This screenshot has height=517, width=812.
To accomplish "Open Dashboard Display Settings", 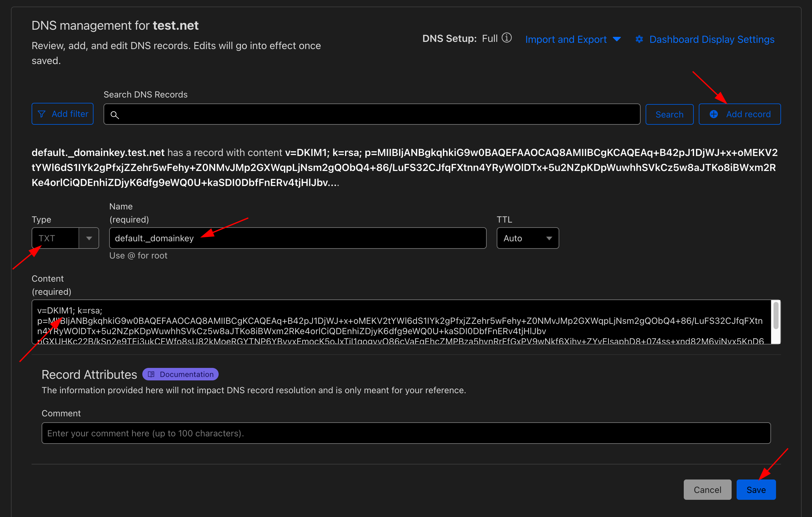I will tap(712, 39).
